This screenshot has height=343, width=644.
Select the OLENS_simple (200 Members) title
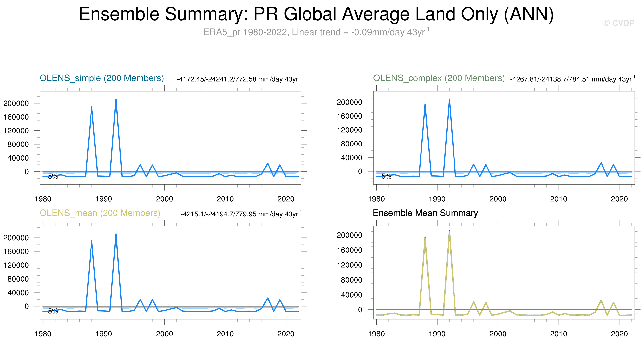(102, 78)
